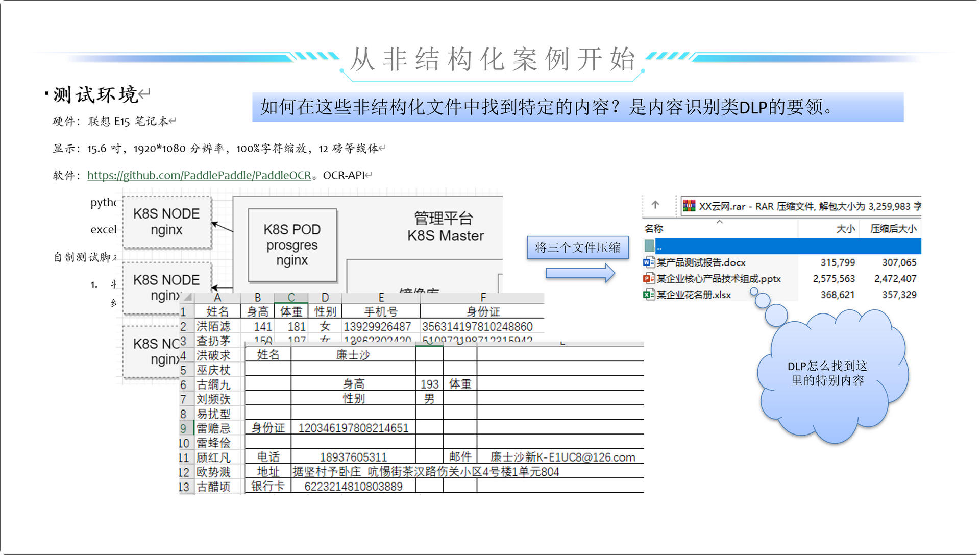Click form ID value 120346197808214651
This screenshot has width=980, height=555.
[x=353, y=428]
